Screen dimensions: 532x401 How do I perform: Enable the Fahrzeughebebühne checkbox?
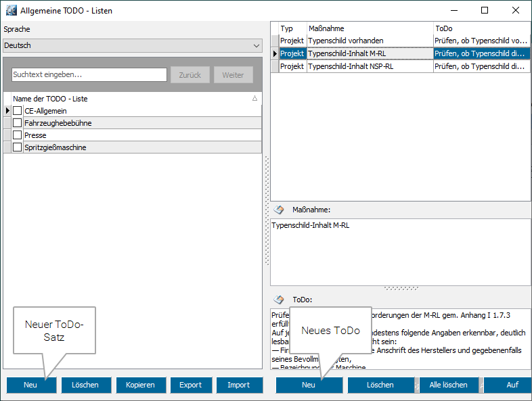pos(18,123)
